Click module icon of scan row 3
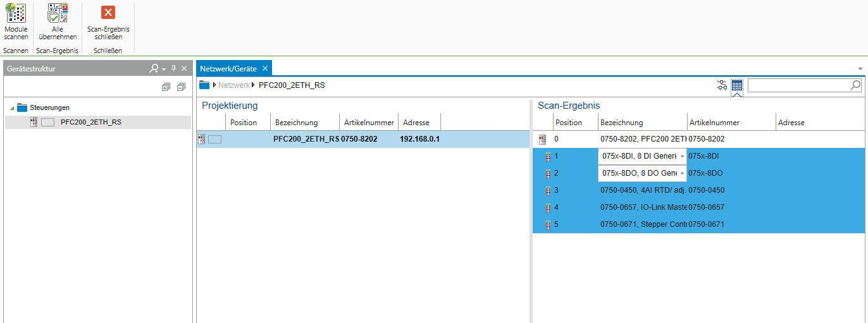 (547, 190)
